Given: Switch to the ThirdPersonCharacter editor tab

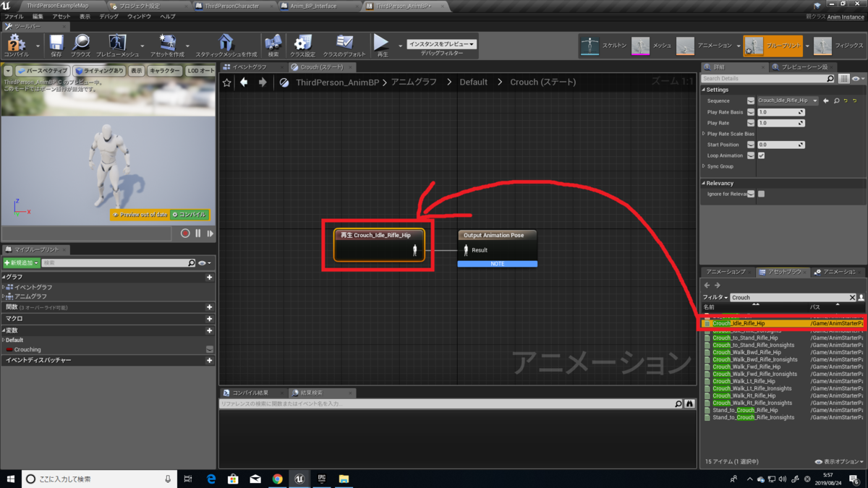Looking at the screenshot, I should pyautogui.click(x=231, y=6).
